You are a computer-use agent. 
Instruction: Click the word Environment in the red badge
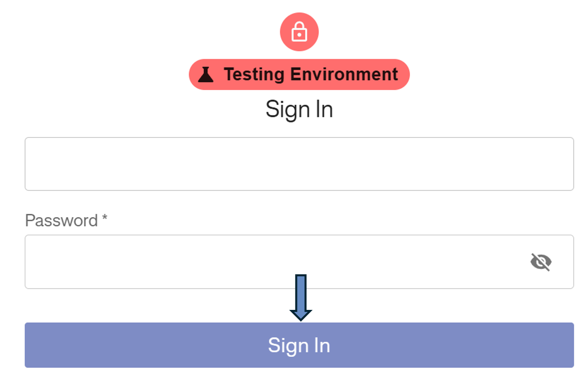[344, 74]
